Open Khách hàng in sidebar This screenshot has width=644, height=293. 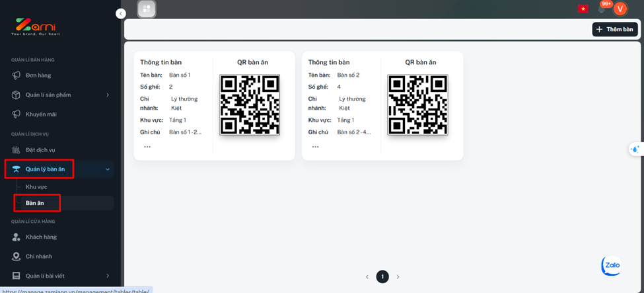41,237
